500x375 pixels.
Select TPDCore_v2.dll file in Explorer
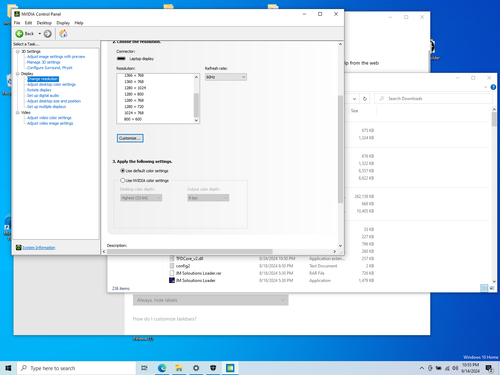pos(189,259)
